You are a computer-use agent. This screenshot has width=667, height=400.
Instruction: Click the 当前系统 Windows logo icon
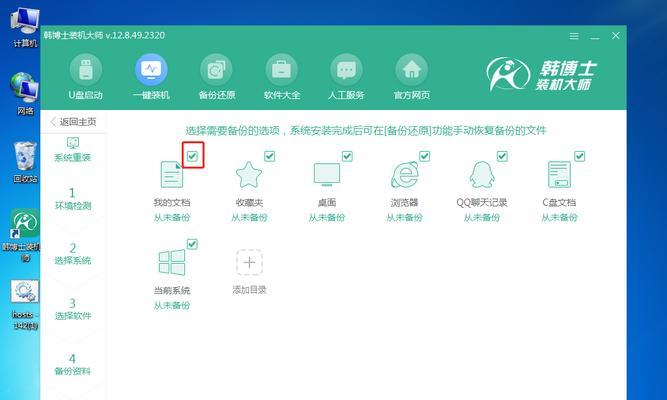tap(172, 263)
